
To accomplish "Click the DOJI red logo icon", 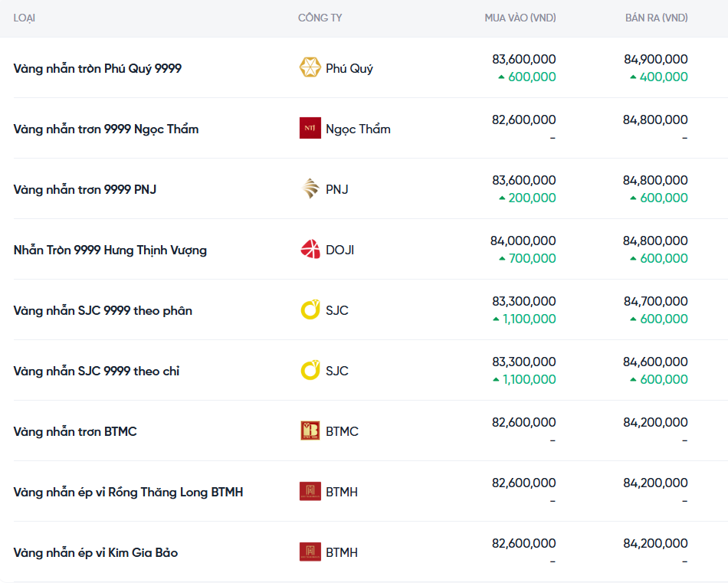I will pyautogui.click(x=310, y=250).
